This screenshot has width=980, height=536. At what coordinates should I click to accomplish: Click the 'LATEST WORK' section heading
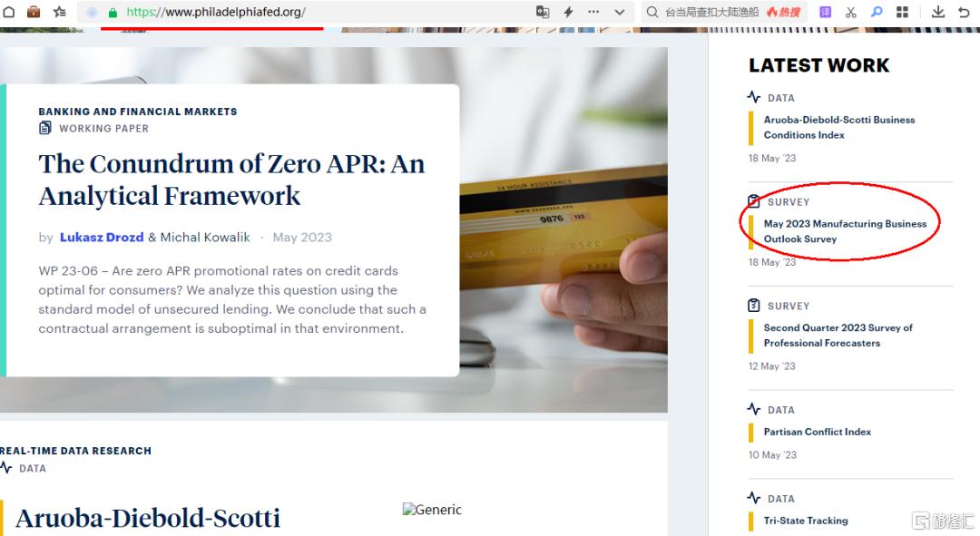point(818,65)
